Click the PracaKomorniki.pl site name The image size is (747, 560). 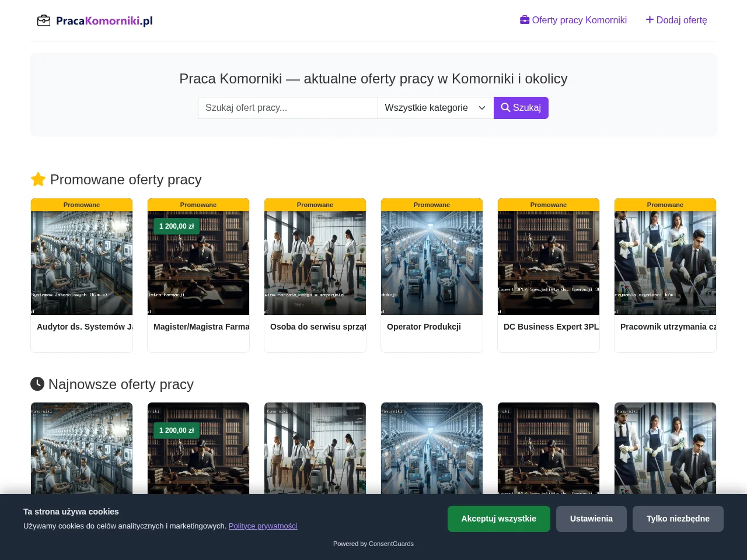[x=104, y=21]
